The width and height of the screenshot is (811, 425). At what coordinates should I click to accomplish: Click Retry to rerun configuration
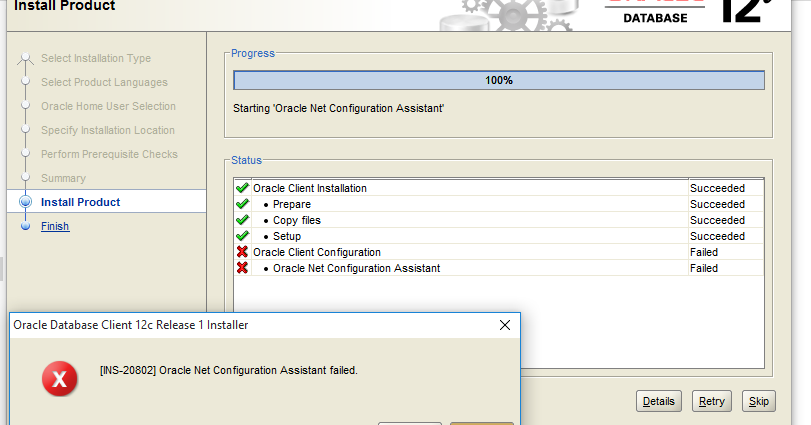click(x=712, y=401)
